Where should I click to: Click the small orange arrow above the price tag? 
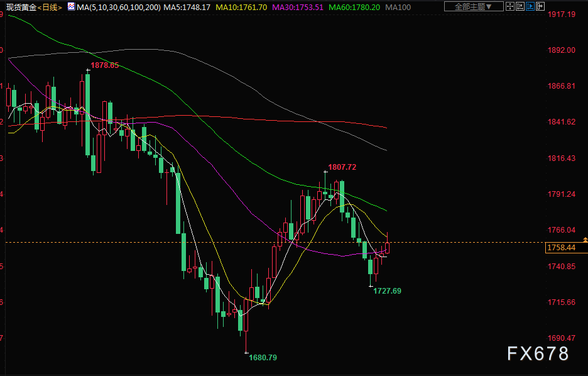point(585,240)
